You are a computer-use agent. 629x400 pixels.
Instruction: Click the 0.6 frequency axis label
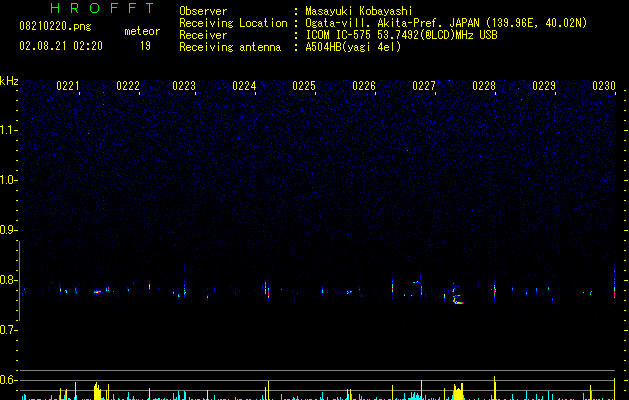click(8, 380)
